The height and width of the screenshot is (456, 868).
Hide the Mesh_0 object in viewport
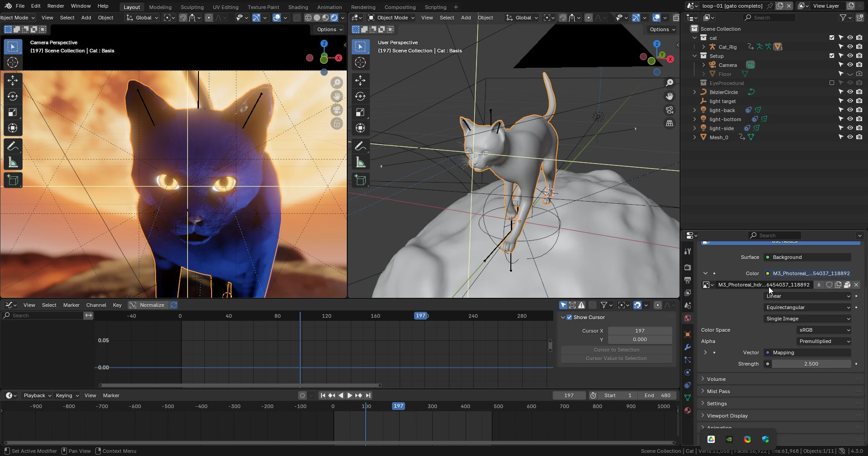point(850,137)
